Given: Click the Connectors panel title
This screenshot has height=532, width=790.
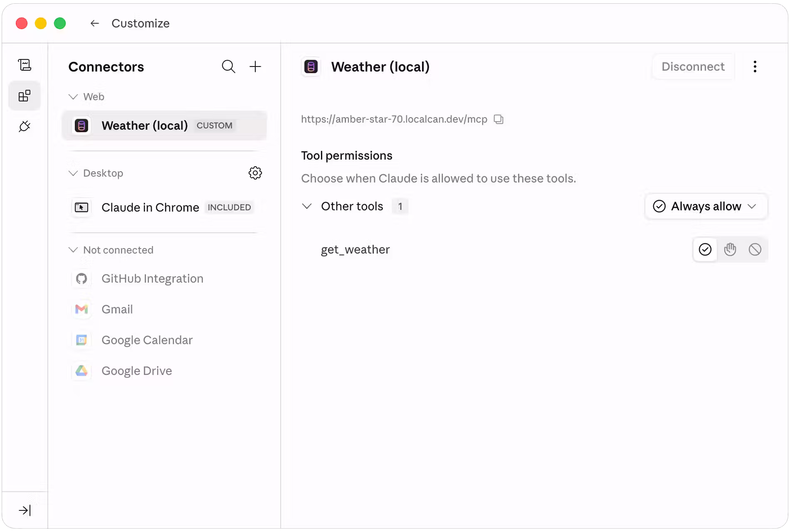Looking at the screenshot, I should (106, 67).
